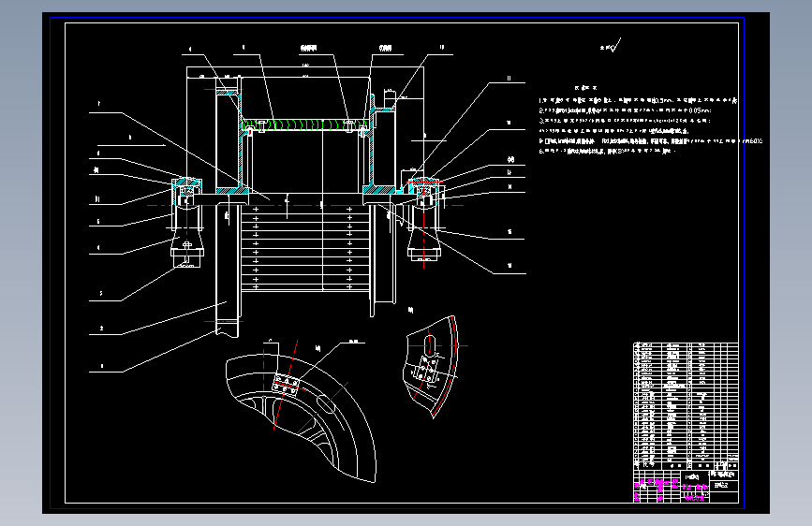Screen dimensions: 812x526
Task: Click the left bearing housing cross-section
Action: 186,192
